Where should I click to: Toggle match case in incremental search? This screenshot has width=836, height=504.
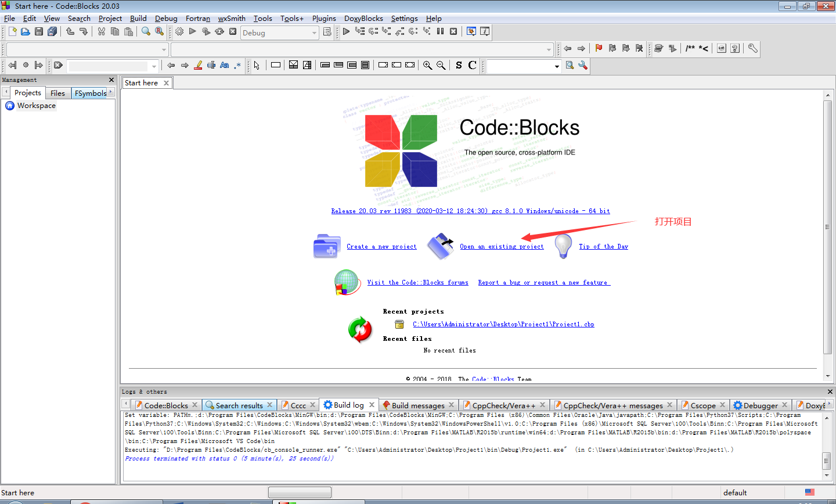point(224,65)
